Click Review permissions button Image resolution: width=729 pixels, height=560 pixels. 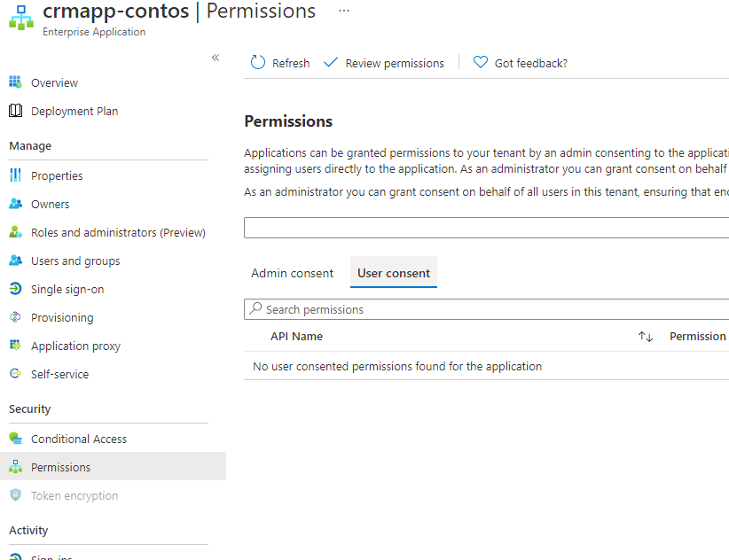(384, 63)
